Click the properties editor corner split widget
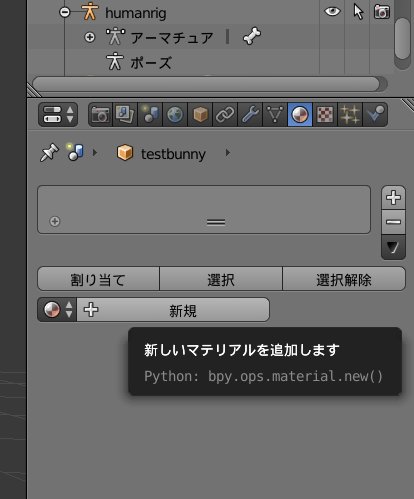414x499 pixels. point(408,105)
